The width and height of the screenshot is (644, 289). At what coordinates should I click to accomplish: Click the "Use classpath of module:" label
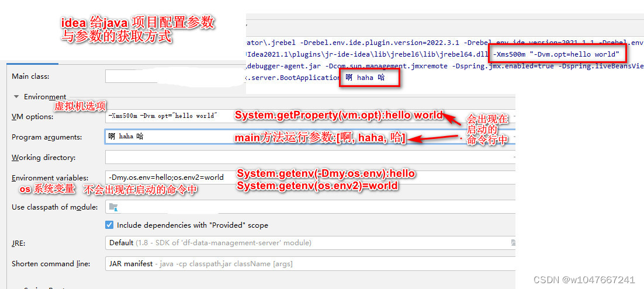(x=54, y=207)
